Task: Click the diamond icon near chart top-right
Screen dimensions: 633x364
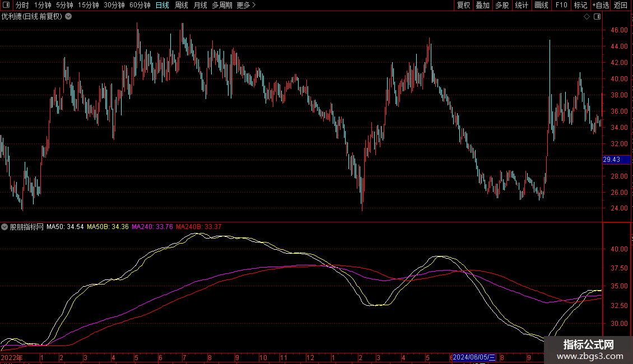Action: point(587,17)
